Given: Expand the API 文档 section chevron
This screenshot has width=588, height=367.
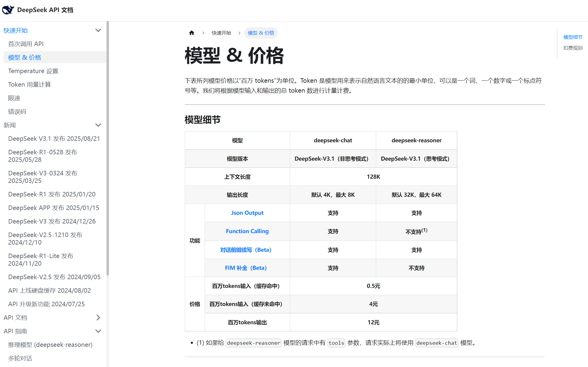Looking at the screenshot, I should coord(98,318).
